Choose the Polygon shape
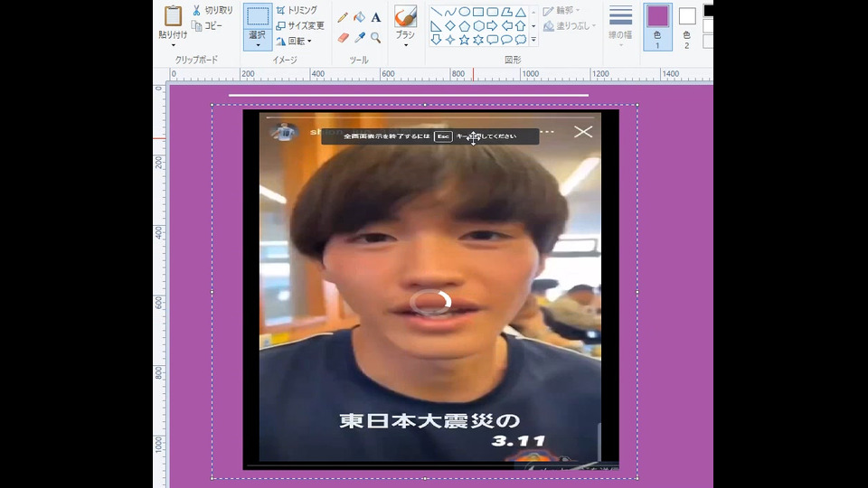This screenshot has width=868, height=488. pos(506,12)
